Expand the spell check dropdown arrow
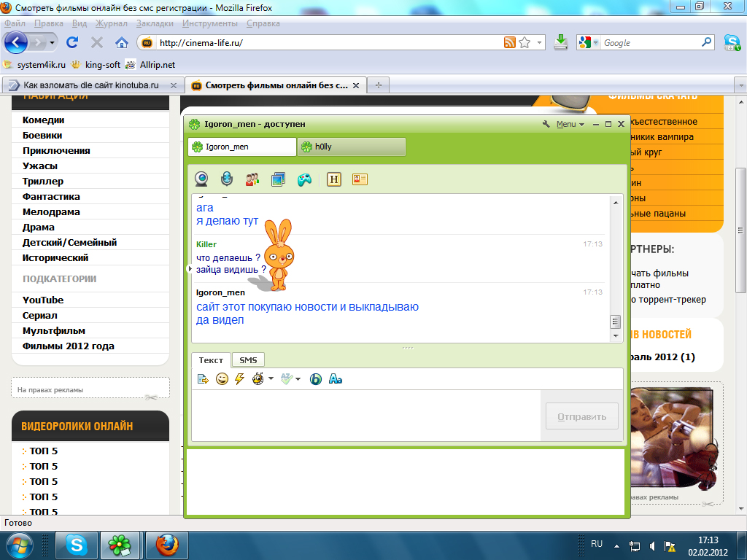 298,379
